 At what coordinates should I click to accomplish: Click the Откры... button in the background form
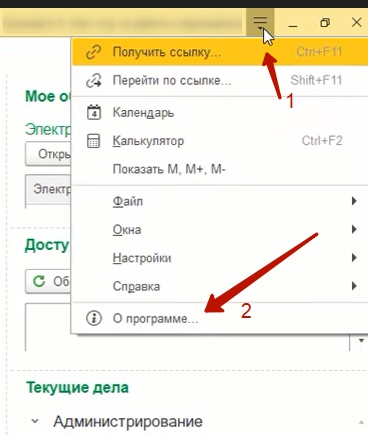(x=49, y=154)
